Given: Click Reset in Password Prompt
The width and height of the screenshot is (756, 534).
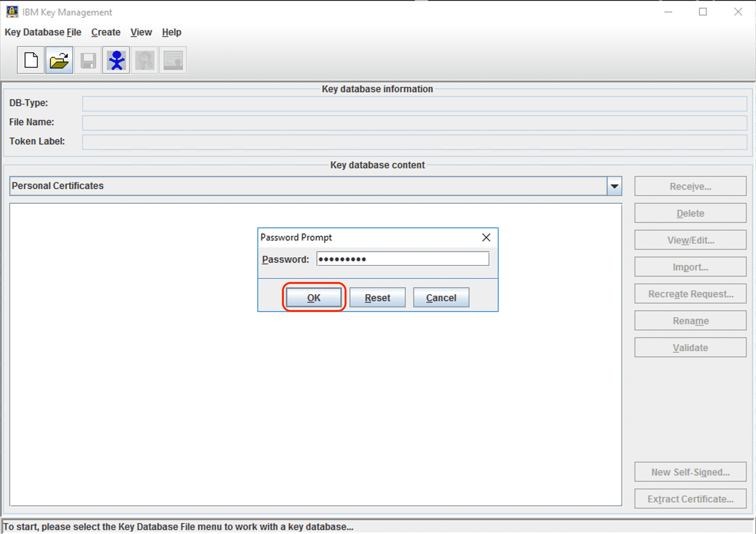Looking at the screenshot, I should click(x=377, y=298).
